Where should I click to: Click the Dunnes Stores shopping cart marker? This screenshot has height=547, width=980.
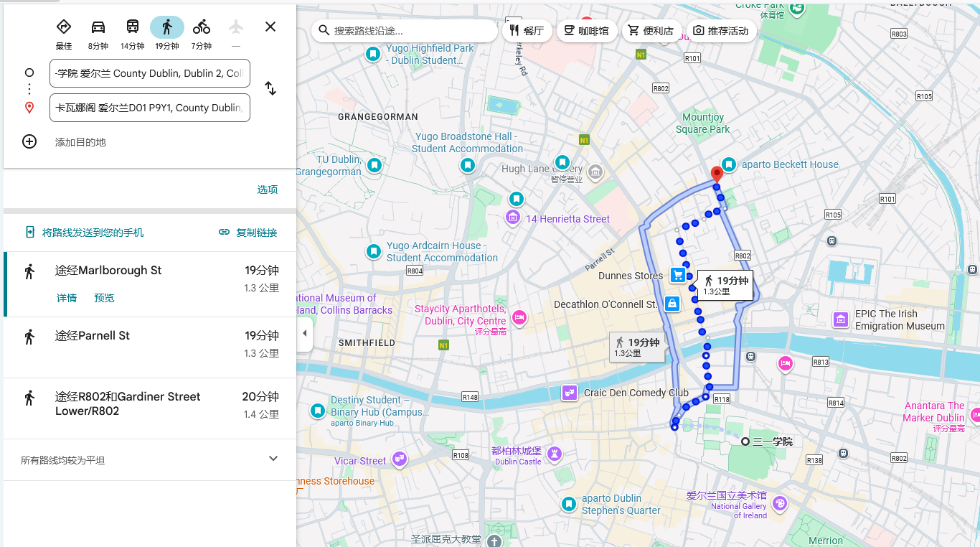tap(677, 275)
